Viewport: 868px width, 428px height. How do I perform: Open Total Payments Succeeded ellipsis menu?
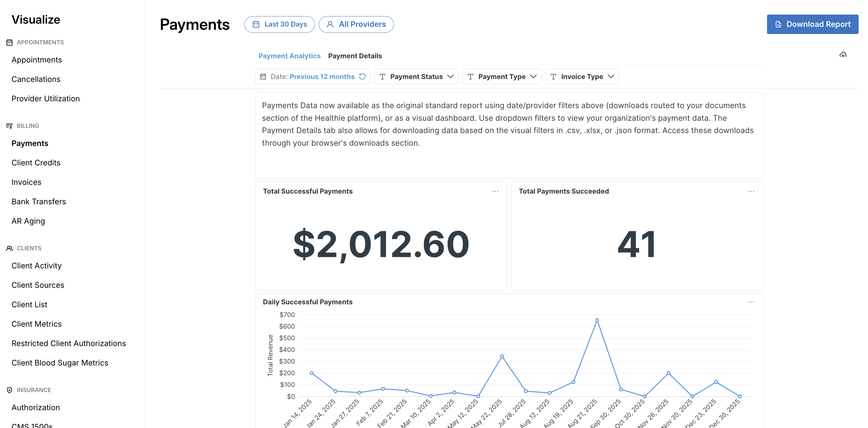(751, 191)
